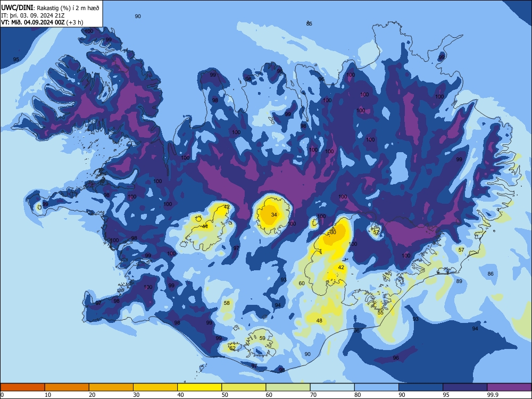Screen dimensions: 532x399
Task: Click the '34' humidity value on the central glacier
Action: [274, 214]
